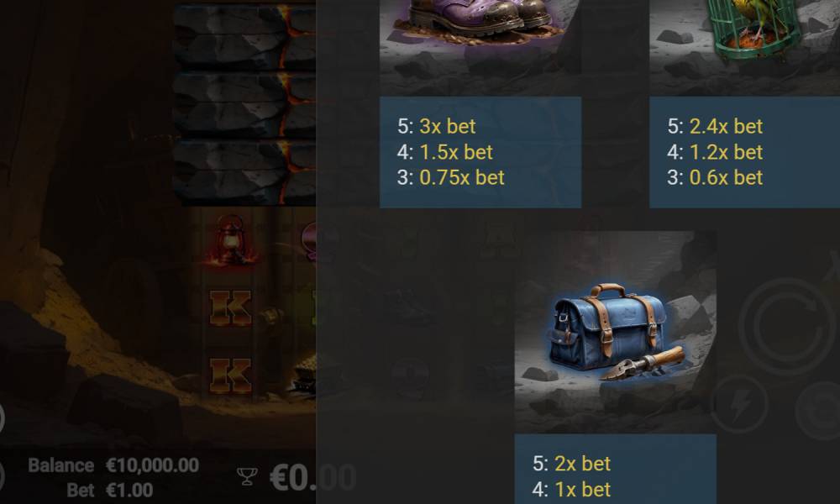Click the upper gold K symbol
This screenshot has height=504, width=840.
click(230, 308)
